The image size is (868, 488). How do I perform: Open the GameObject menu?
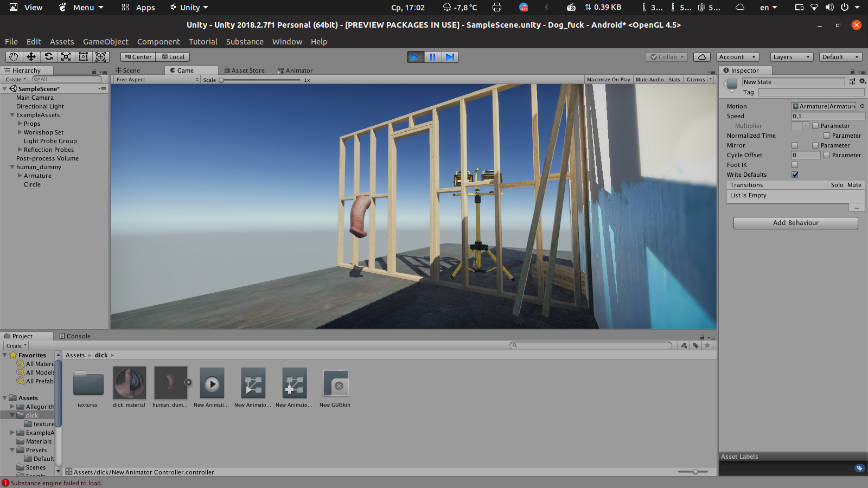[105, 42]
